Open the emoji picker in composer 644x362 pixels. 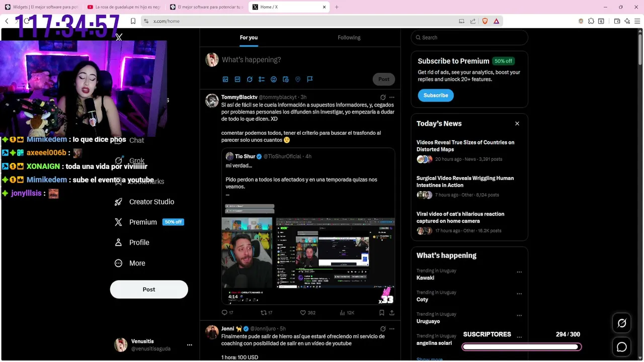coord(274,79)
